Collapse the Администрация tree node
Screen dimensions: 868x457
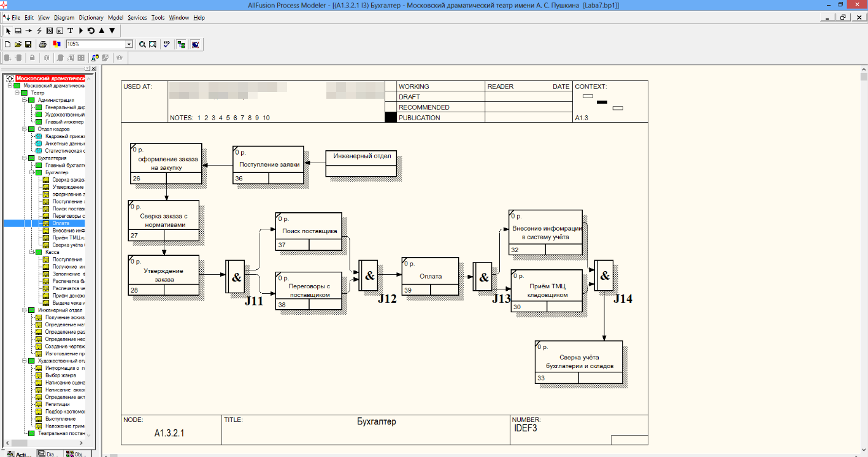pyautogui.click(x=25, y=100)
